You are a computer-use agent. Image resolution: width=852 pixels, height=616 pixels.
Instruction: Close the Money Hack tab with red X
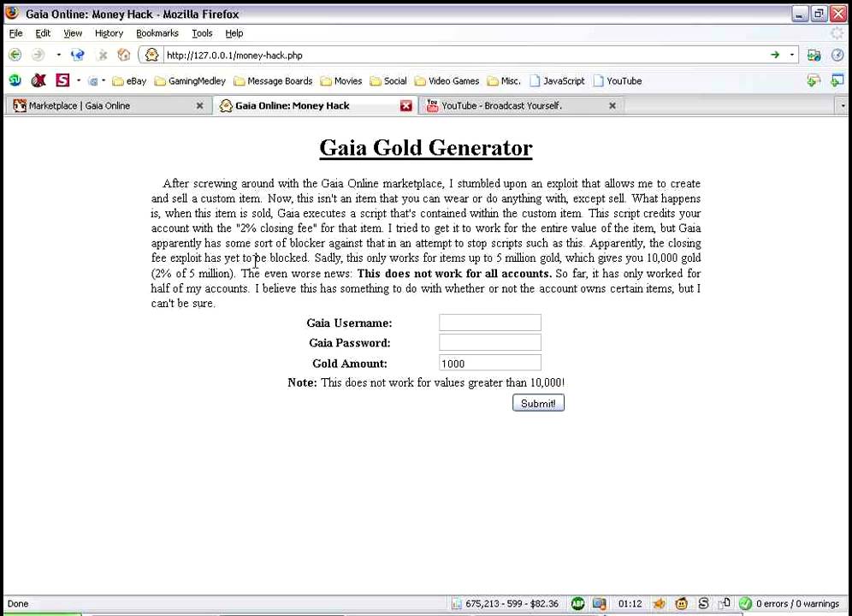pyautogui.click(x=405, y=105)
